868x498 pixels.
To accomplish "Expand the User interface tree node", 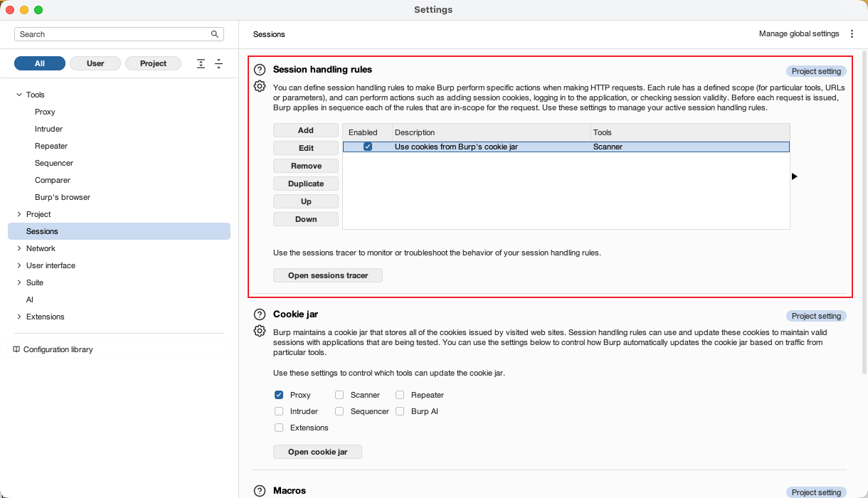I will (x=18, y=265).
